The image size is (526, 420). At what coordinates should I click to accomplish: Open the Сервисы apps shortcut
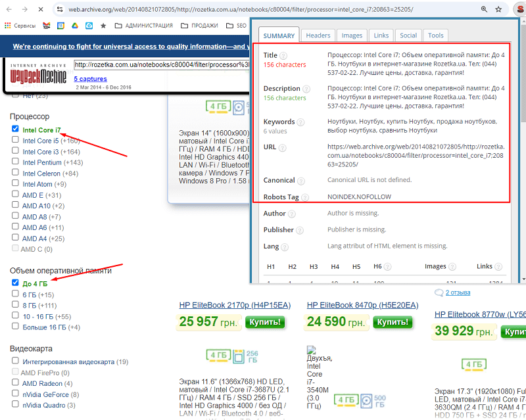click(x=20, y=26)
